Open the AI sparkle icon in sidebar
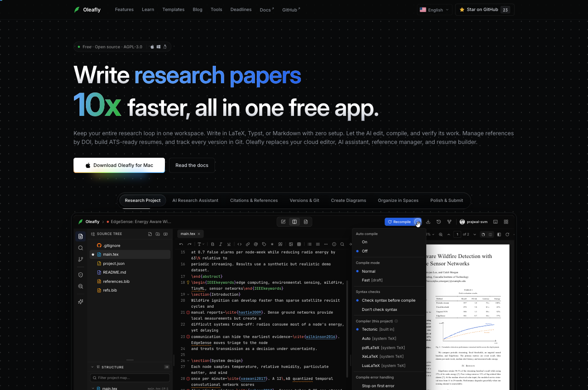The image size is (588, 390). pyautogui.click(x=80, y=302)
